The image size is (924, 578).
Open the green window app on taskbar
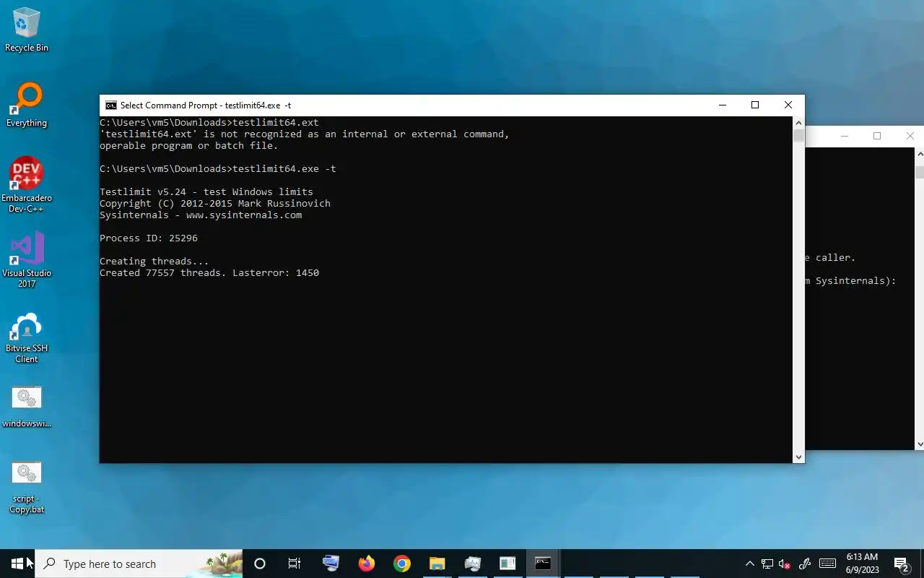tap(507, 564)
